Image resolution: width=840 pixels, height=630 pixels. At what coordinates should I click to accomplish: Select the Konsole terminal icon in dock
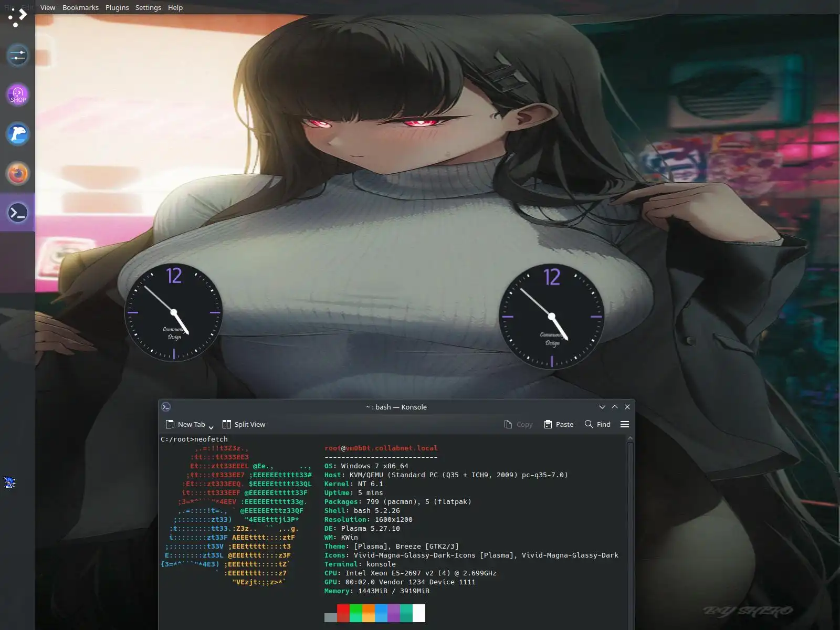(x=17, y=213)
